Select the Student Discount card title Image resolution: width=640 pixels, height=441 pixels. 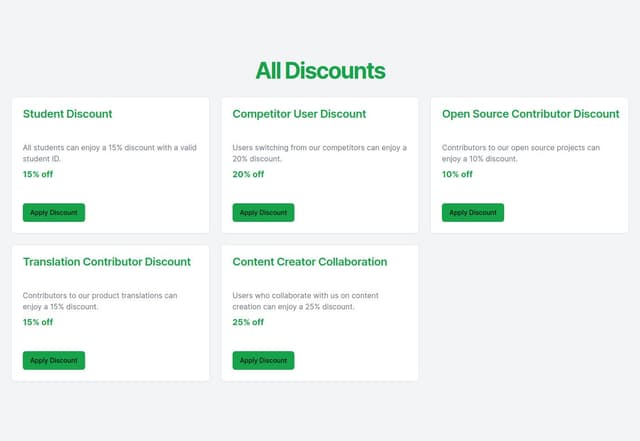point(67,114)
